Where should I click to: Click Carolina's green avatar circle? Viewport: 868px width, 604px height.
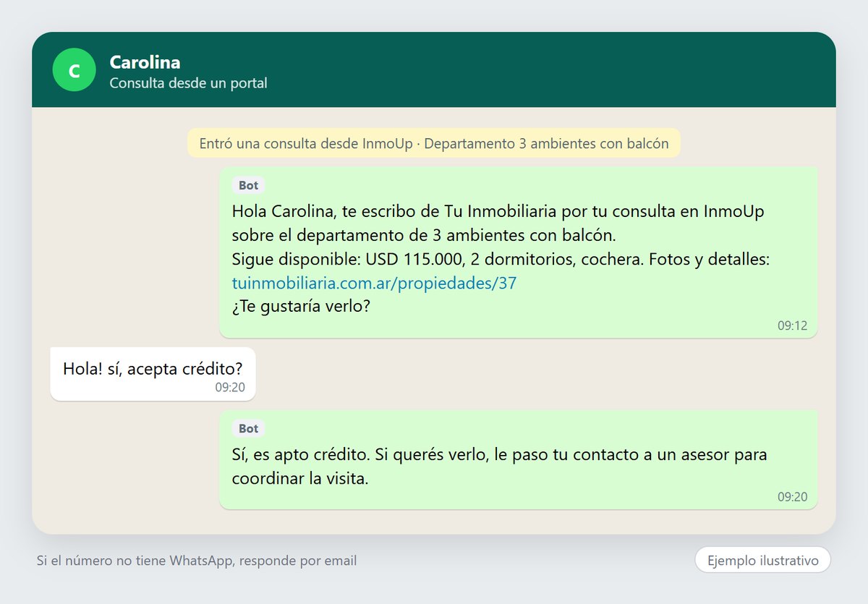pos(74,70)
